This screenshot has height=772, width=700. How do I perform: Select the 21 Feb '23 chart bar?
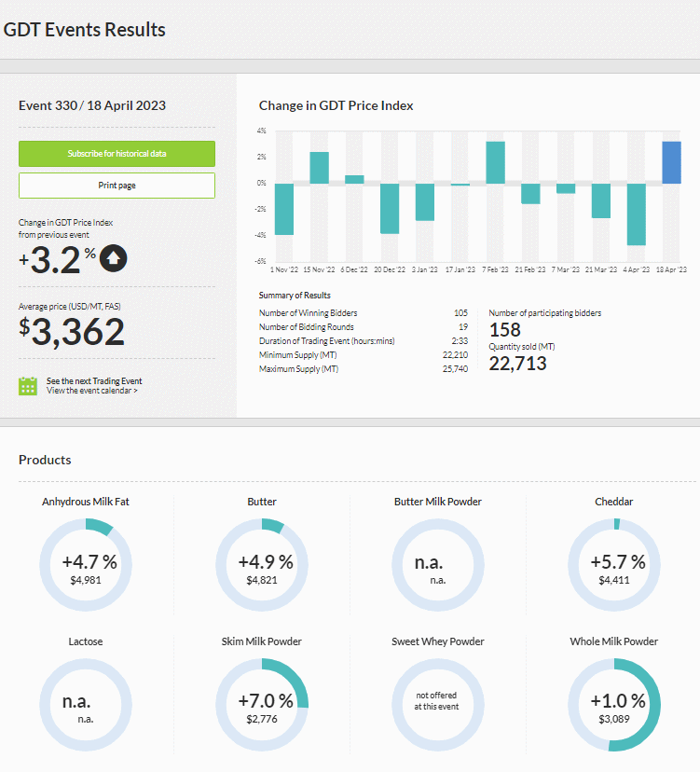tap(530, 194)
